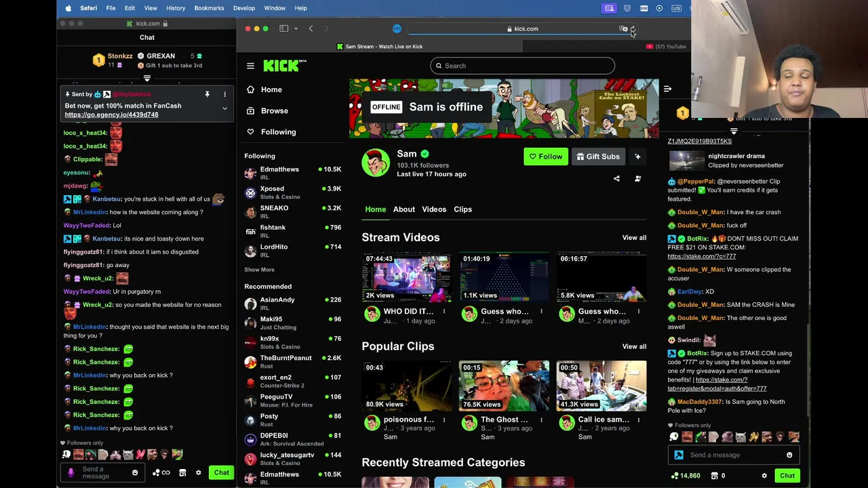Select the Home channel tab
Viewport: 868px width, 488px height.
pos(375,209)
